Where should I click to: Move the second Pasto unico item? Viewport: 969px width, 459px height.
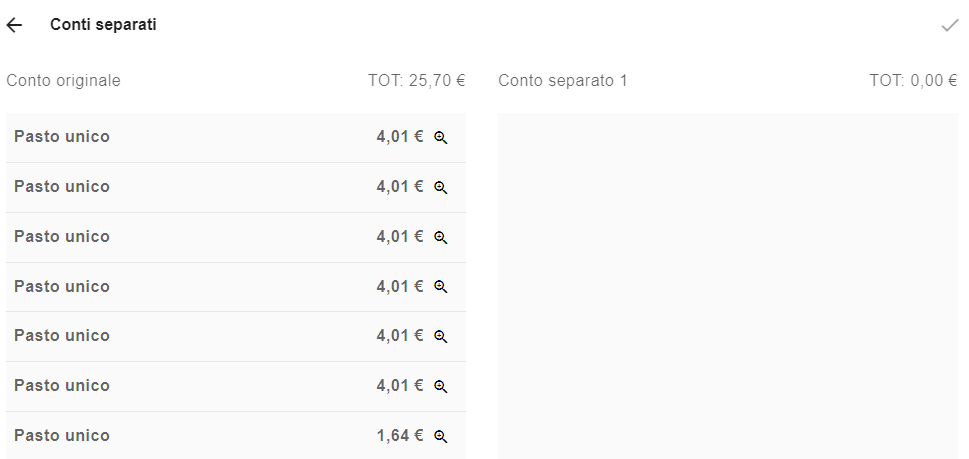(x=235, y=187)
